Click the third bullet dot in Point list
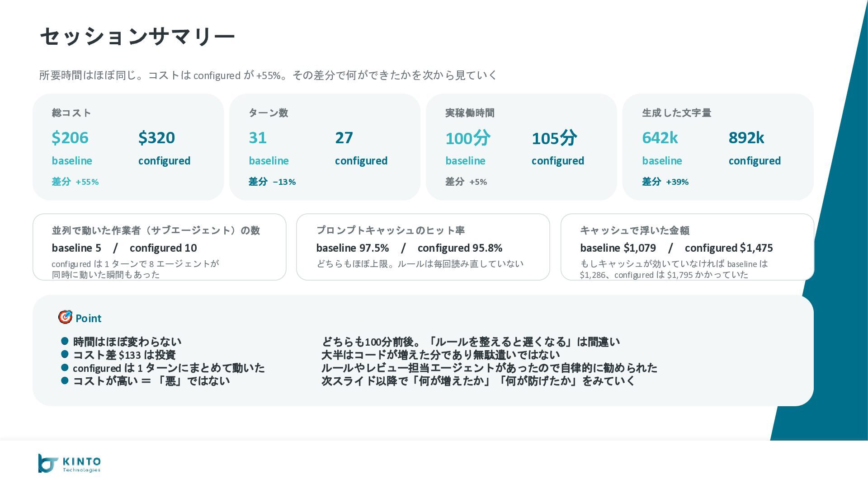The height and width of the screenshot is (488, 868). pyautogui.click(x=65, y=367)
